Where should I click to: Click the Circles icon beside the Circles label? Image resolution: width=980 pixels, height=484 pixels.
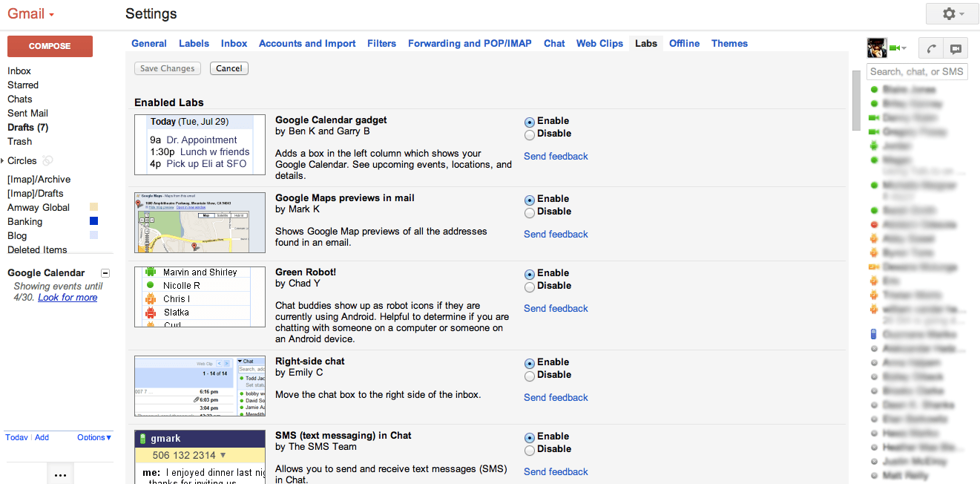[47, 160]
